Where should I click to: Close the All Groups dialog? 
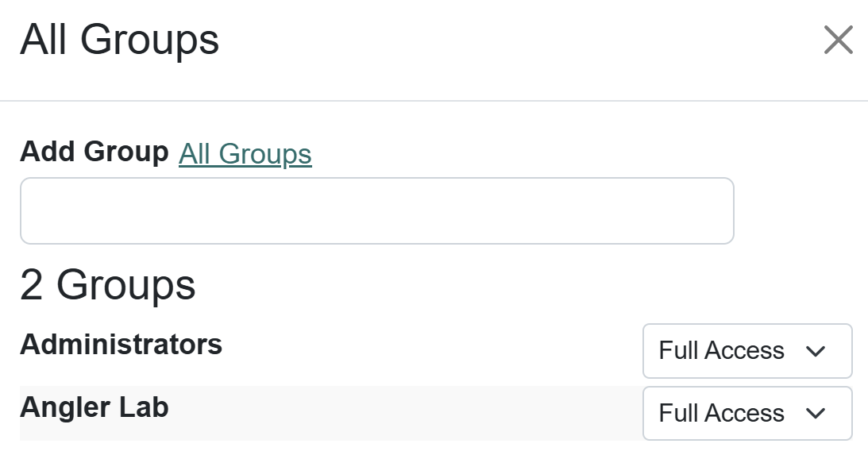click(x=838, y=40)
